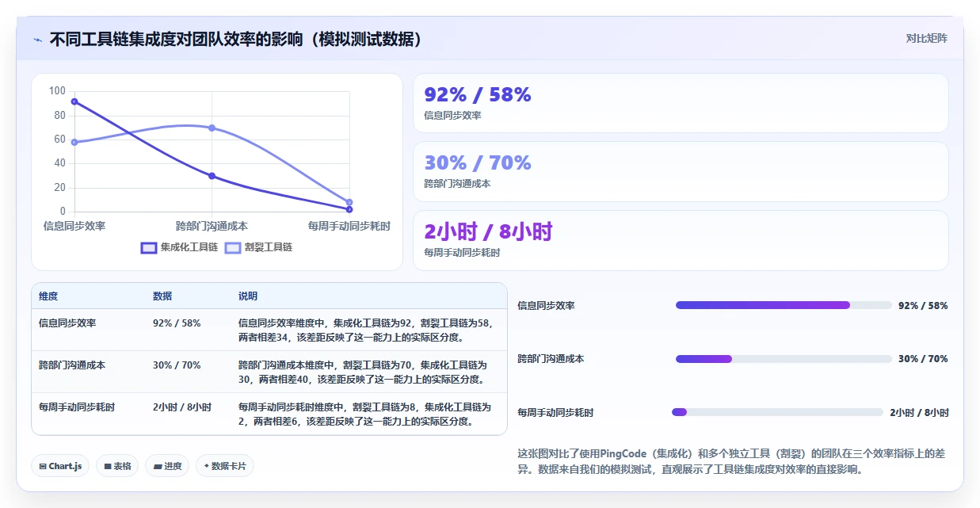Click the 92% / 58% progress value label
The image size is (980, 508).
[923, 306]
